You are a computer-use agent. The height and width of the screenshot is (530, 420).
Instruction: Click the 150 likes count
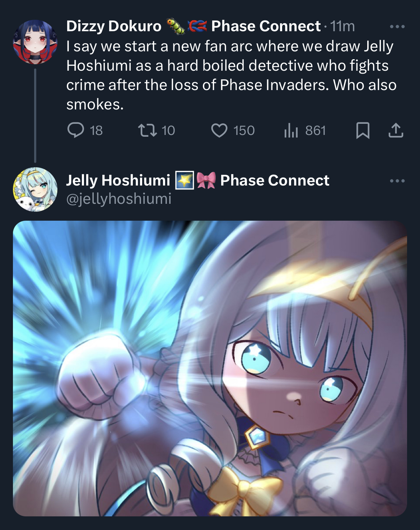pyautogui.click(x=244, y=130)
